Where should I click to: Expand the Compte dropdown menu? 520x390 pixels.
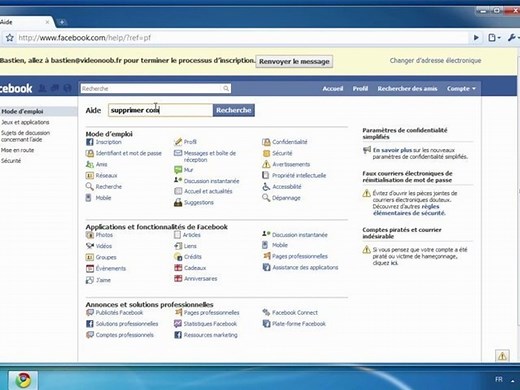(461, 89)
